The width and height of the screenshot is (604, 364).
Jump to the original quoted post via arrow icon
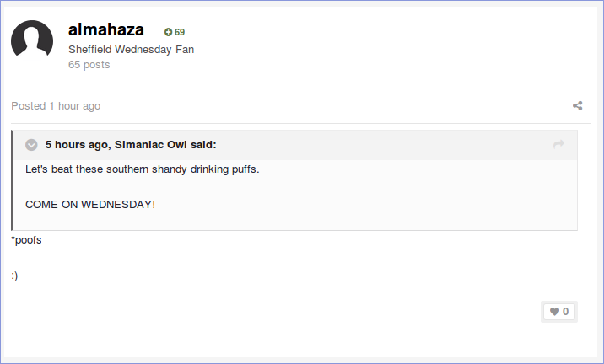coord(558,144)
